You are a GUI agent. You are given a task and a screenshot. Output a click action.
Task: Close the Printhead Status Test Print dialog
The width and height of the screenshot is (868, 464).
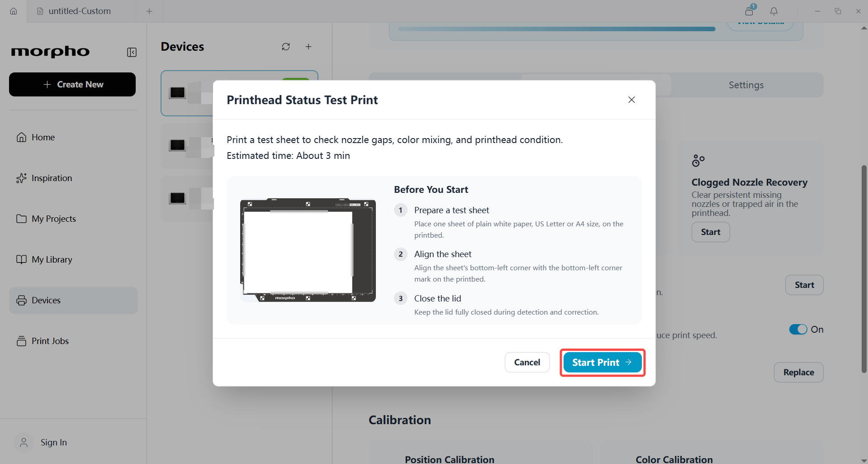pyautogui.click(x=631, y=100)
